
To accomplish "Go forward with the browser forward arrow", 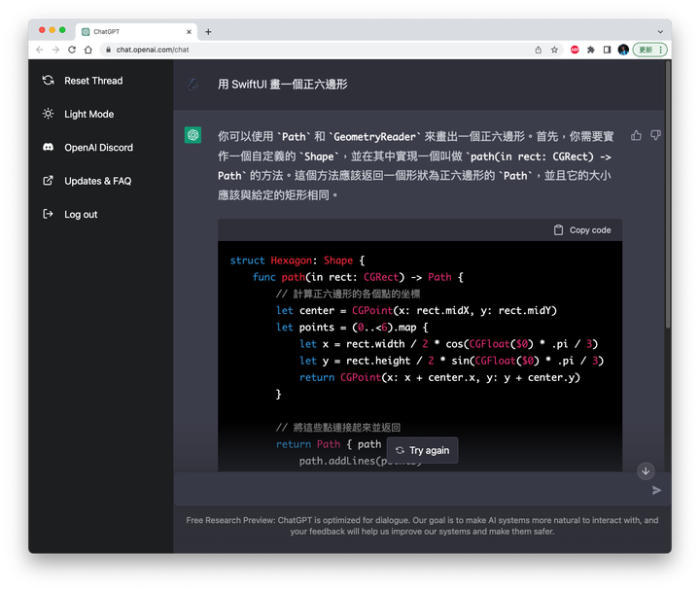I will [x=55, y=50].
